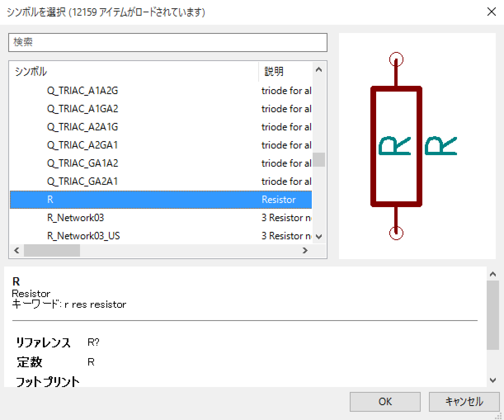Viewport: 504px width, 420px height.
Task: Confirm selection with the OK button
Action: (385, 401)
